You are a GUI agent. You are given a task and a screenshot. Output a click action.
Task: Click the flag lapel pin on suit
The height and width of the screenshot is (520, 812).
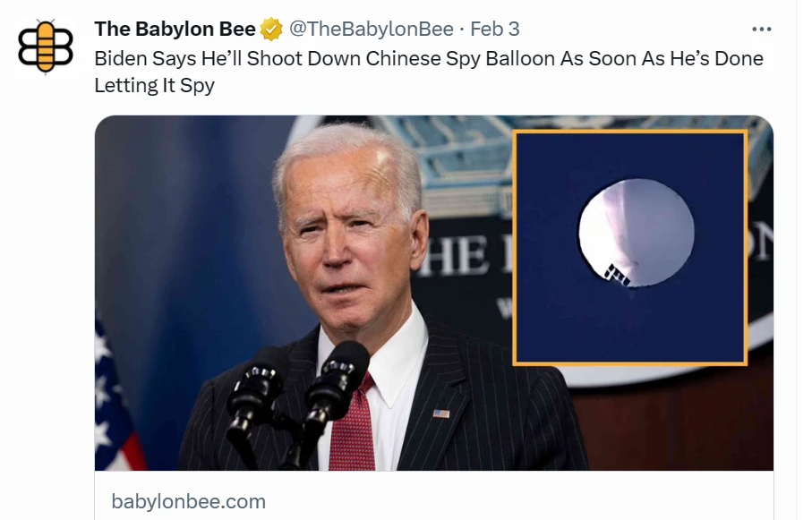point(441,413)
